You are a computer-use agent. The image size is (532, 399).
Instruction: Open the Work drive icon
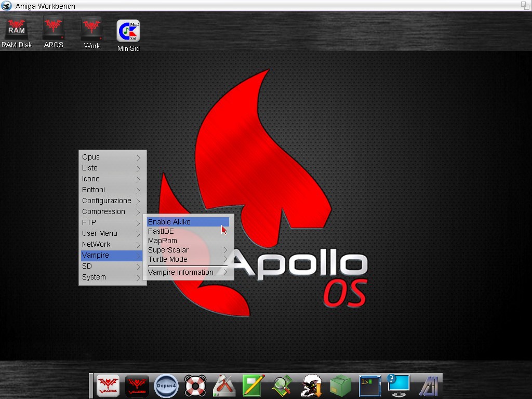pyautogui.click(x=91, y=33)
